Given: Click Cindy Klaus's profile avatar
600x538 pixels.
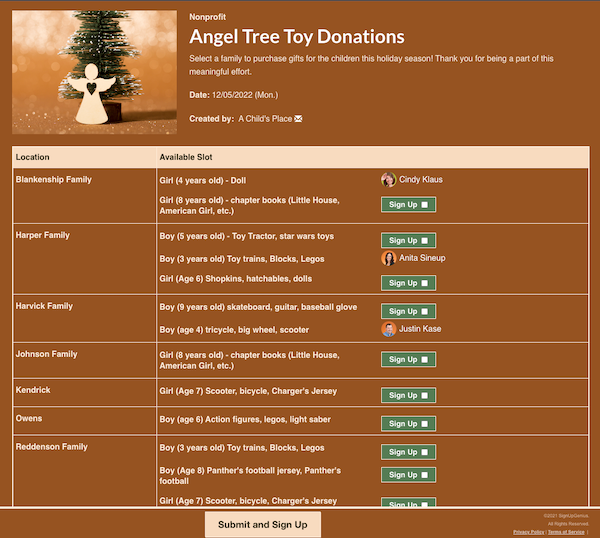Looking at the screenshot, I should click(x=388, y=179).
